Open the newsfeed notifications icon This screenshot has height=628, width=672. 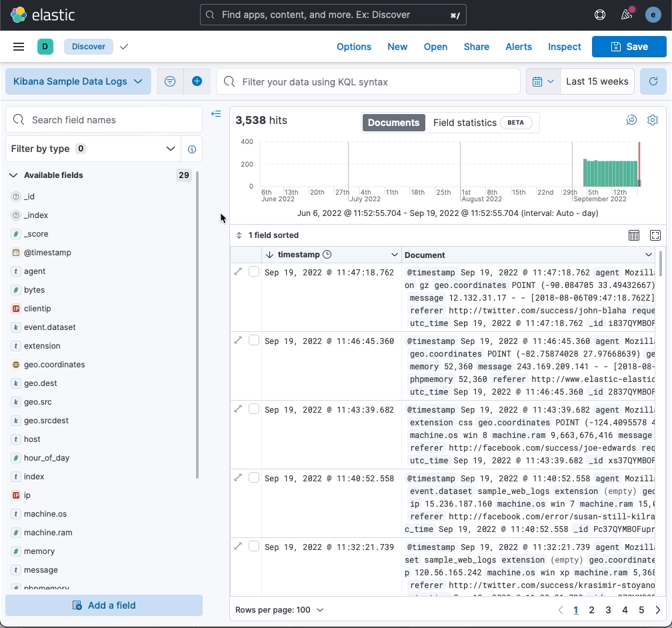(627, 15)
